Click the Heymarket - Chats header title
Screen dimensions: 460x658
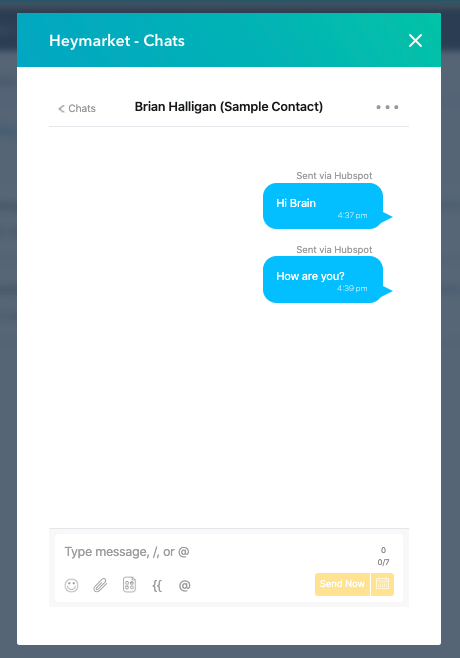point(117,41)
